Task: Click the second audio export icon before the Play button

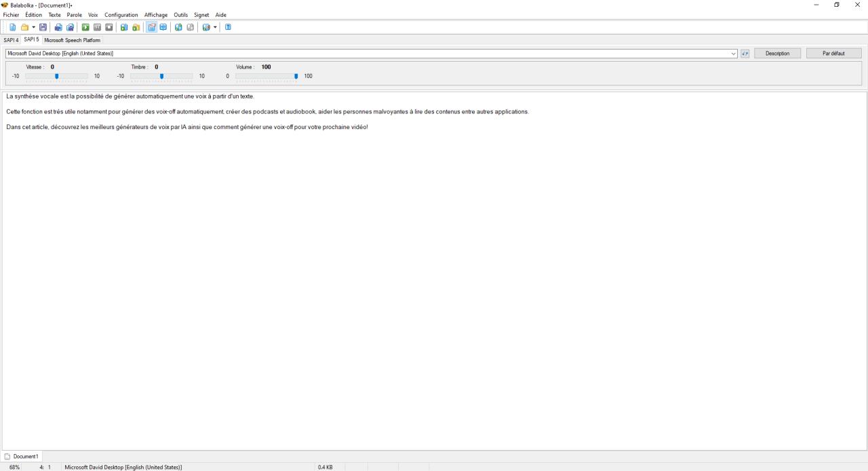Action: (x=70, y=27)
